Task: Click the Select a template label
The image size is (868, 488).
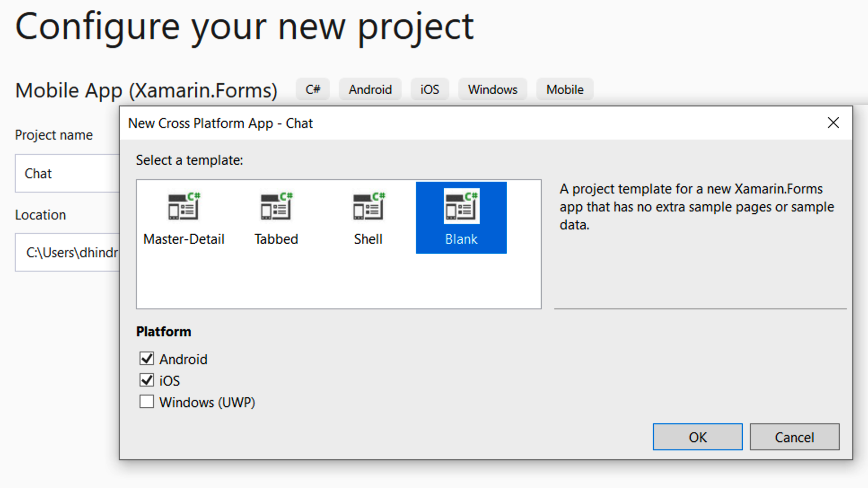Action: point(189,160)
